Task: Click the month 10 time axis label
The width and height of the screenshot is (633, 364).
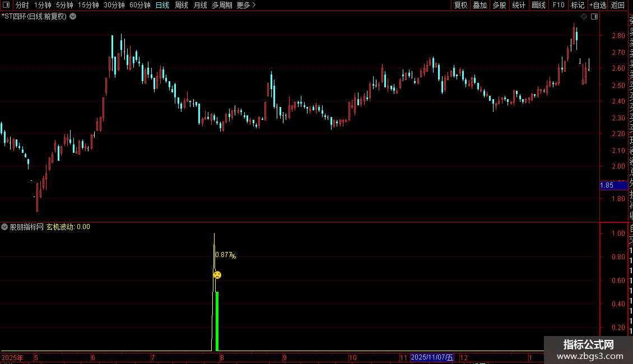Action: pos(353,357)
